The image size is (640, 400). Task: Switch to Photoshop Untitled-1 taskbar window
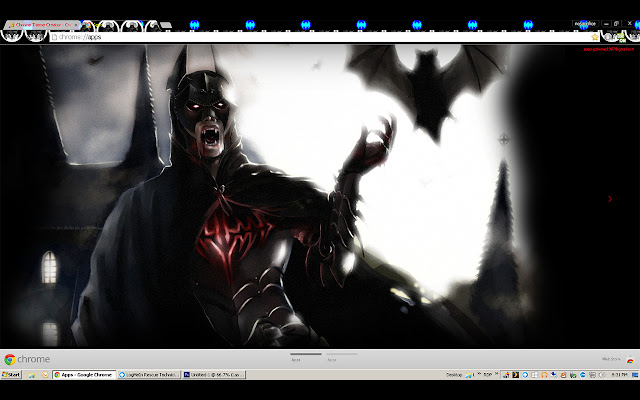coord(214,375)
